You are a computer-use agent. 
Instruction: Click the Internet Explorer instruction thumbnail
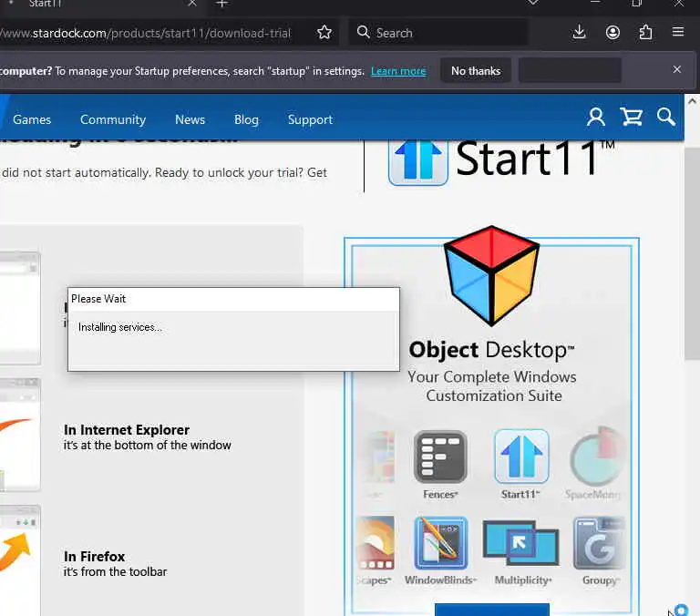[20, 435]
